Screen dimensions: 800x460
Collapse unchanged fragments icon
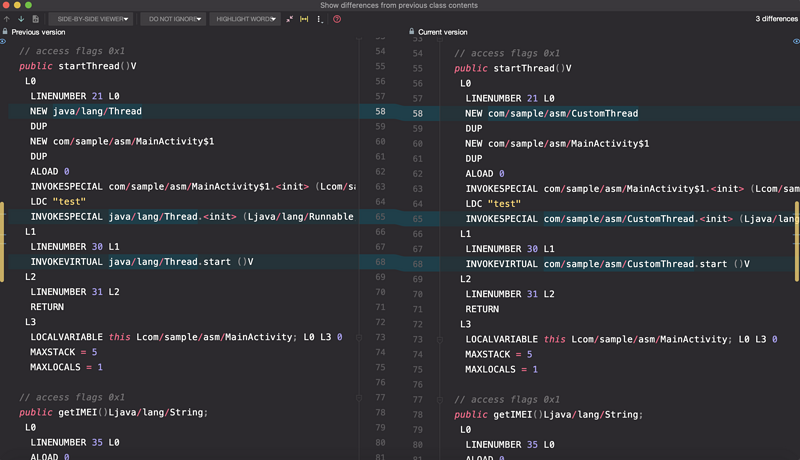[290, 19]
